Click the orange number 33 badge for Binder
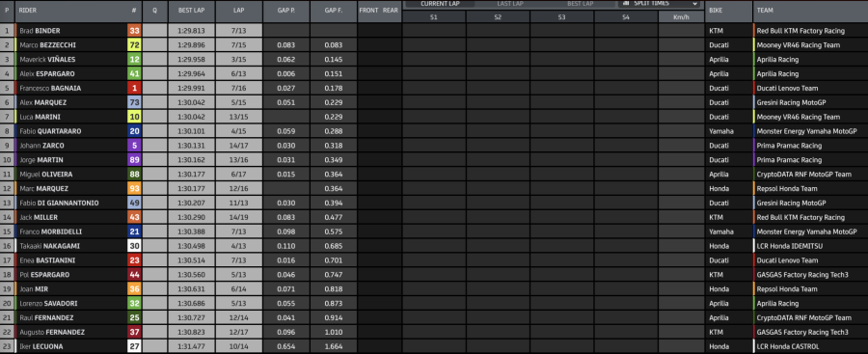Viewport: 868px width, 354px height. coord(134,31)
